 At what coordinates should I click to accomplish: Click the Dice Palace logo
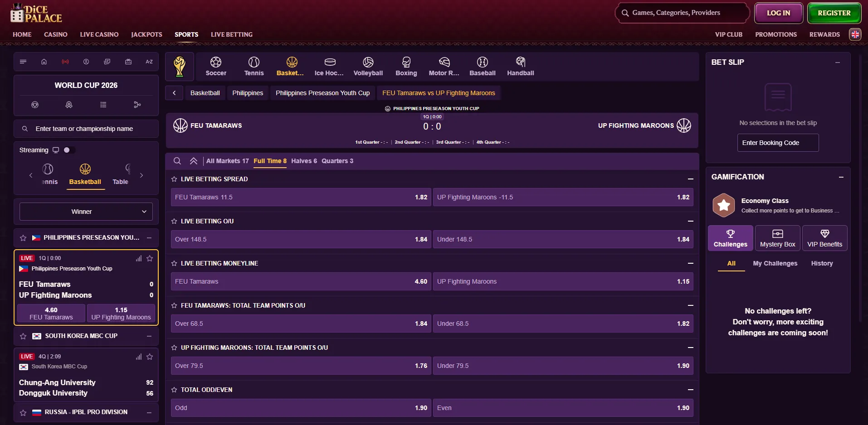(36, 13)
